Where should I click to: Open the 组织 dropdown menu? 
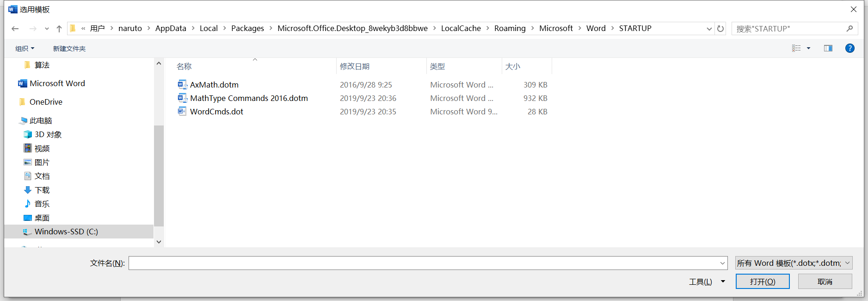click(x=25, y=49)
